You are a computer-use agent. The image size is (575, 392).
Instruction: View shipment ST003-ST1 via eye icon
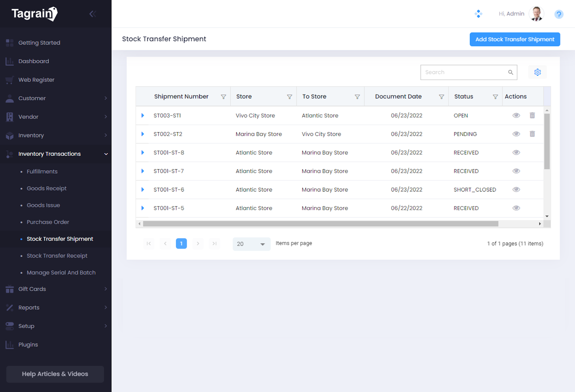tap(516, 115)
